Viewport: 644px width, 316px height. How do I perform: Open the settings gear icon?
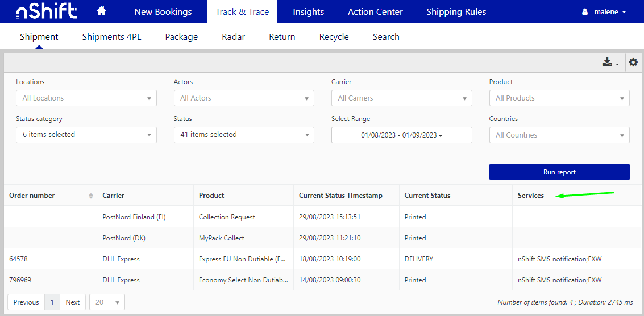[x=633, y=63]
